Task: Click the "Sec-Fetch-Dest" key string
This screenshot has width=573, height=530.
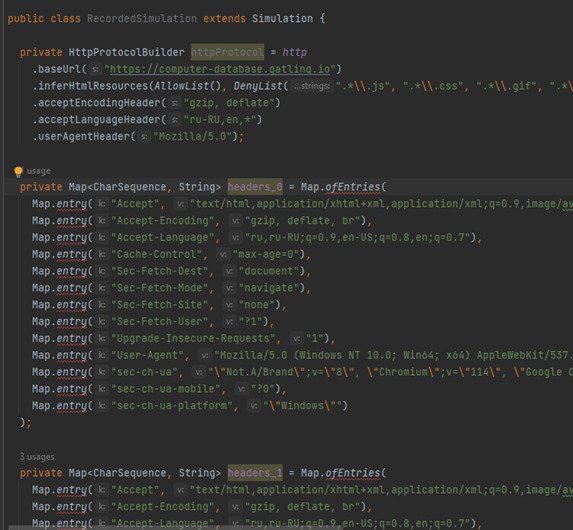Action: pyautogui.click(x=160, y=271)
